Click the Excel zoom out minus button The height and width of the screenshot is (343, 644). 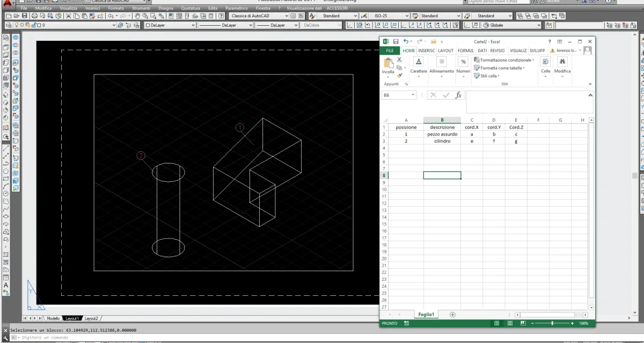pos(532,323)
